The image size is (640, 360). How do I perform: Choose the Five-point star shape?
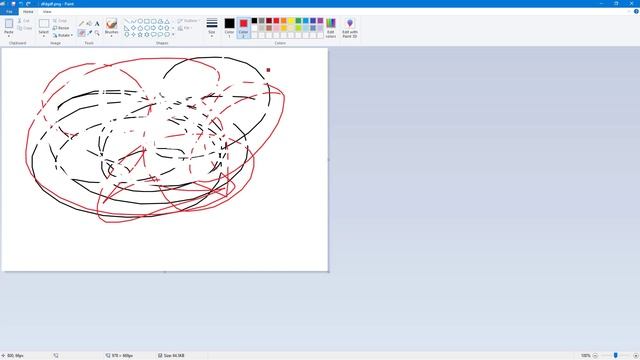140,35
